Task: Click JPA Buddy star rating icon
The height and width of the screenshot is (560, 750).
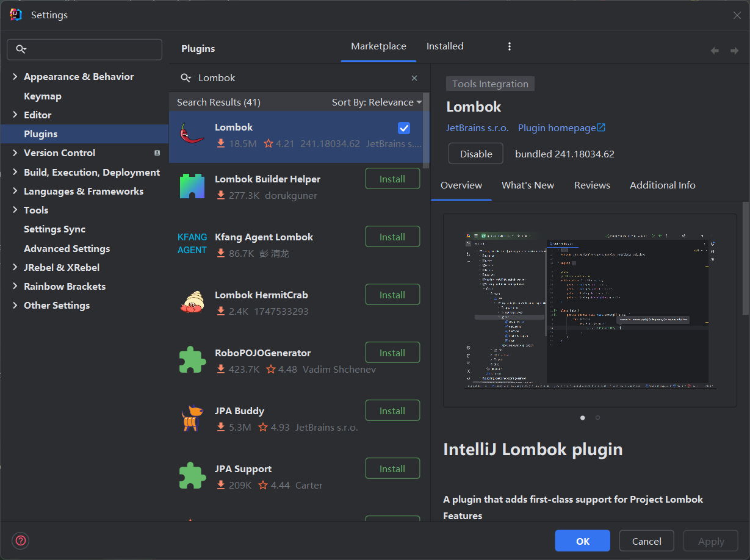Action: coord(263,428)
